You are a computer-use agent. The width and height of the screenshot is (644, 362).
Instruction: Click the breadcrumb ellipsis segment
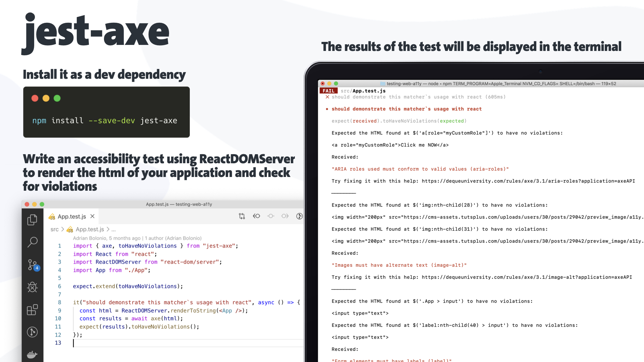(113, 230)
